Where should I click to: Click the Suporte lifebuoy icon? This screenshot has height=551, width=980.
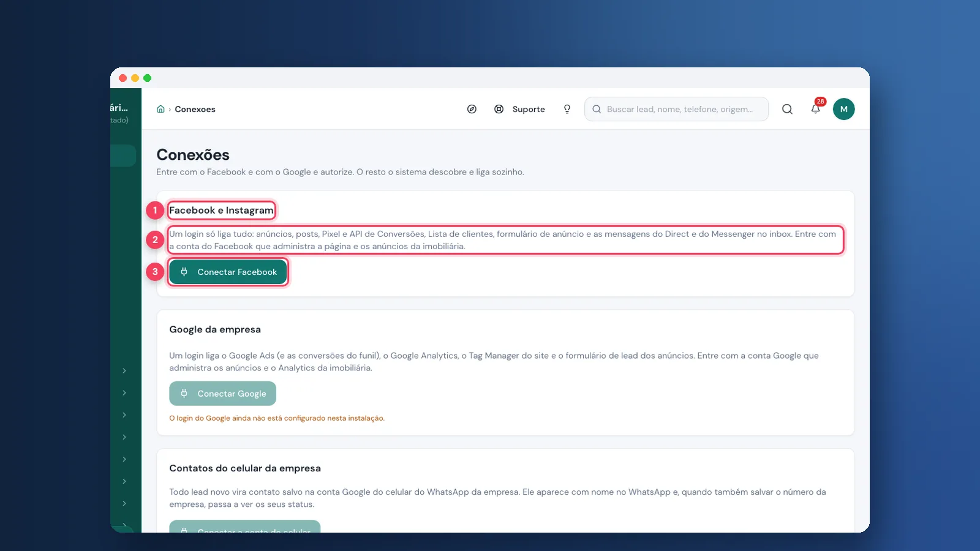tap(499, 109)
